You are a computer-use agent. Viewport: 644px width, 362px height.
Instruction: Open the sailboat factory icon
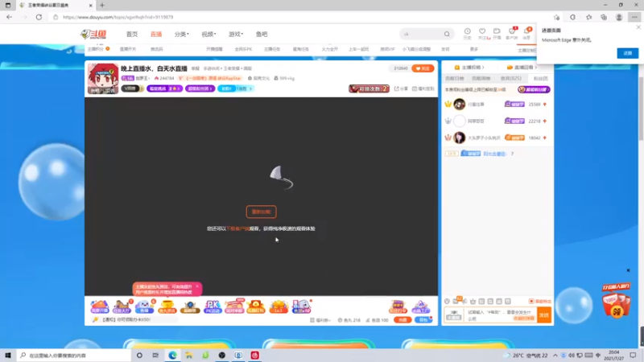point(420,306)
